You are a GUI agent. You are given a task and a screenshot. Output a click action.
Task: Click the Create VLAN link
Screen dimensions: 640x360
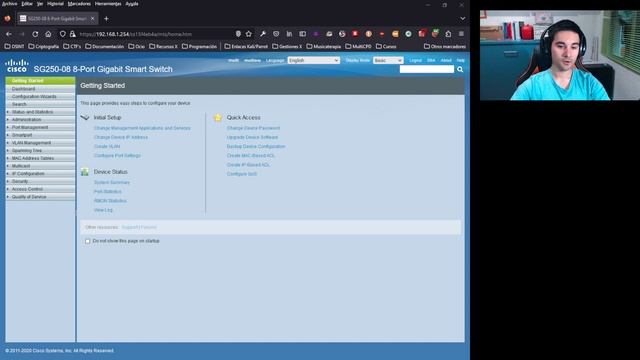click(x=107, y=147)
